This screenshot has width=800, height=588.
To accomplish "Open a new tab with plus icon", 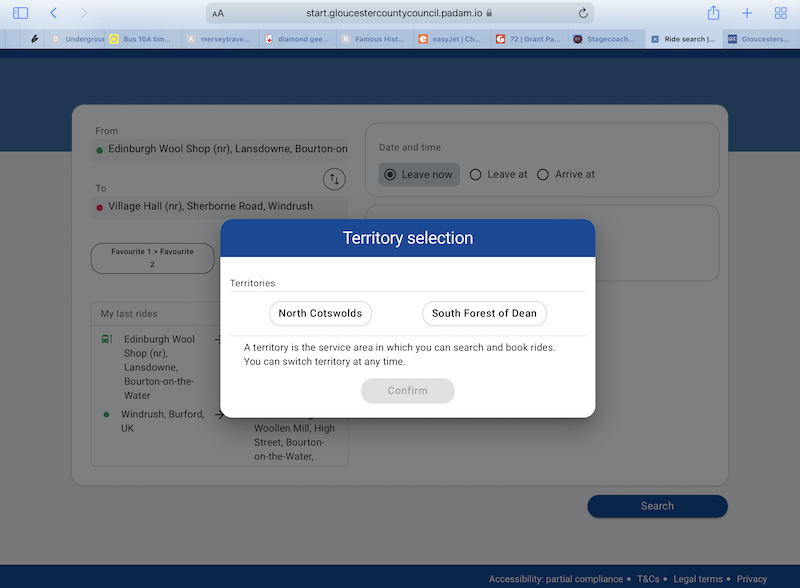I will (747, 13).
